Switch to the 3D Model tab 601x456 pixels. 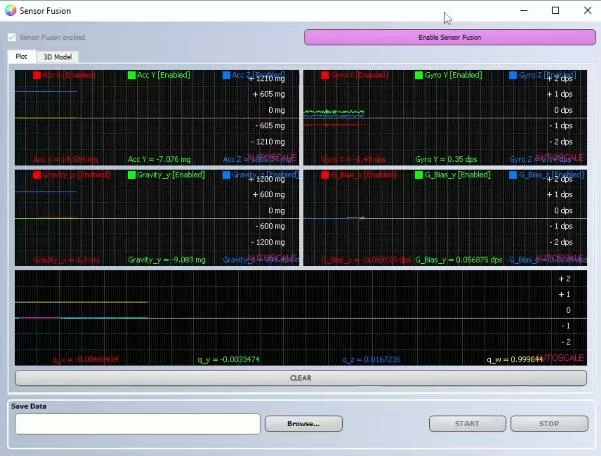[57, 57]
